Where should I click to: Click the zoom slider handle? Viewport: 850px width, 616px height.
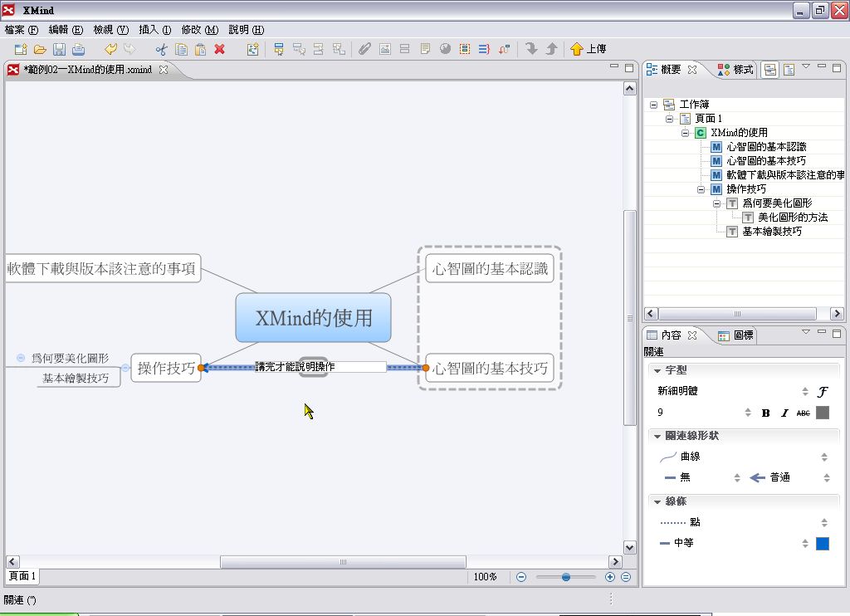(x=565, y=577)
